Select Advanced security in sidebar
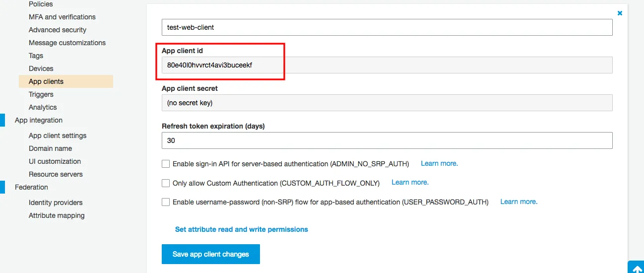Screen dimensions: 644x273 click(x=58, y=30)
